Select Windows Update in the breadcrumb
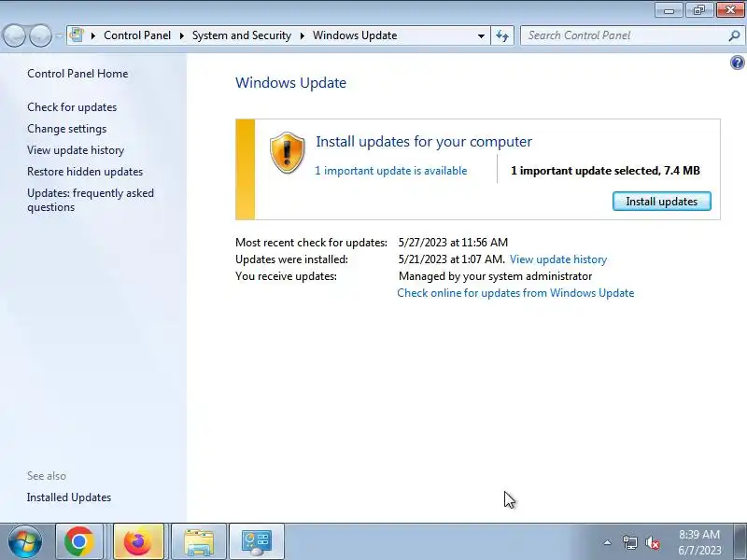The image size is (747, 560). 355,35
